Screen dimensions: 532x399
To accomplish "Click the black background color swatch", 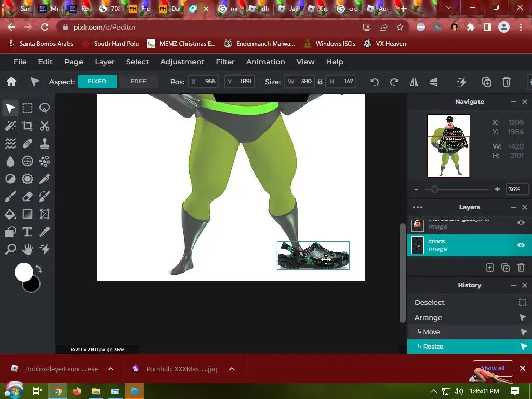I will click(x=33, y=286).
